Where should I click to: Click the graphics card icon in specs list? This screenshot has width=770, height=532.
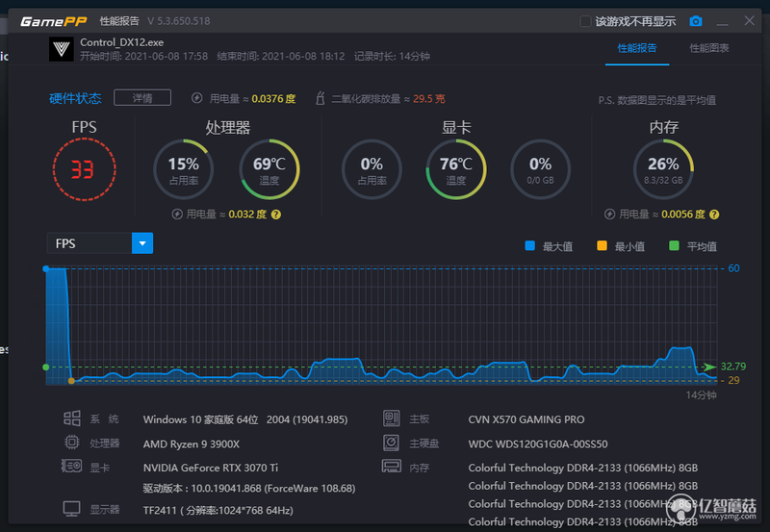71,466
